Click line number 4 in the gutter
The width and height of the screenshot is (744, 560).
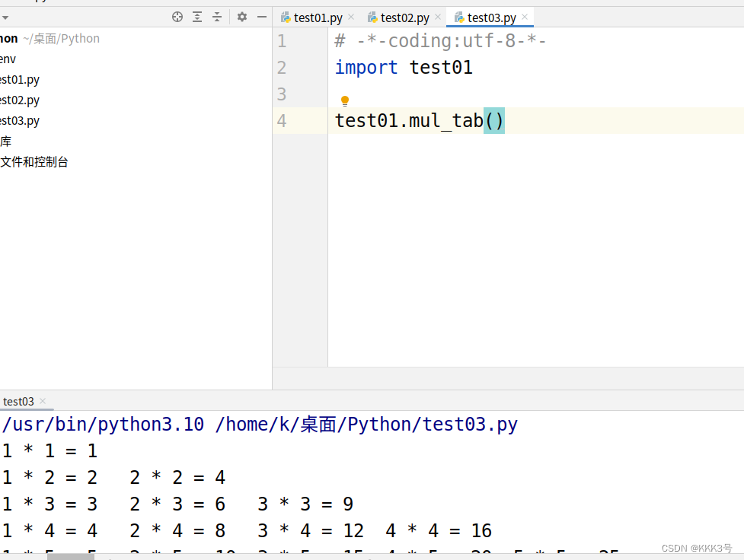[282, 120]
